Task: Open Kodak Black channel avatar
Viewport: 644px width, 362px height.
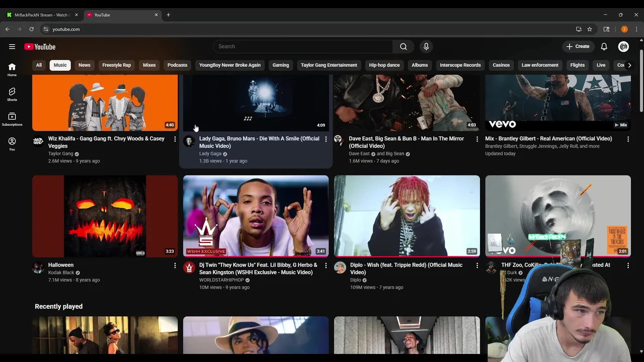Action: (38, 267)
